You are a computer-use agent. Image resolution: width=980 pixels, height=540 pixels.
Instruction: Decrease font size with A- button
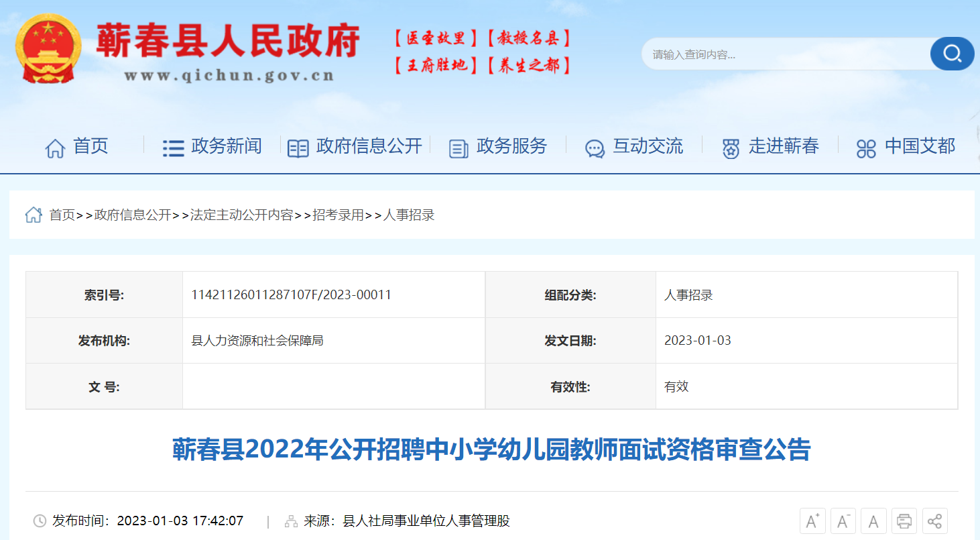843,521
